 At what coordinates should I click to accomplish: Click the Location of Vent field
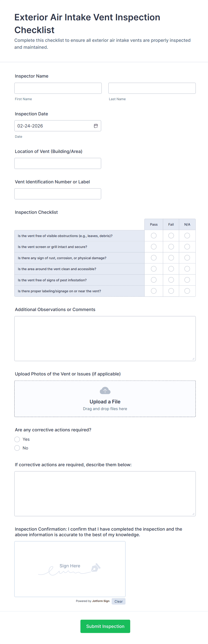coord(58,163)
